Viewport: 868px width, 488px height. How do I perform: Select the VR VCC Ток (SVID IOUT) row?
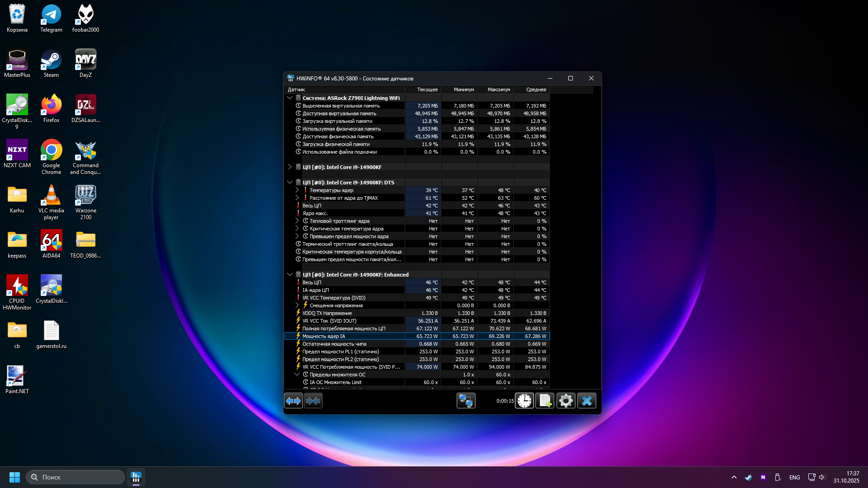coord(329,321)
